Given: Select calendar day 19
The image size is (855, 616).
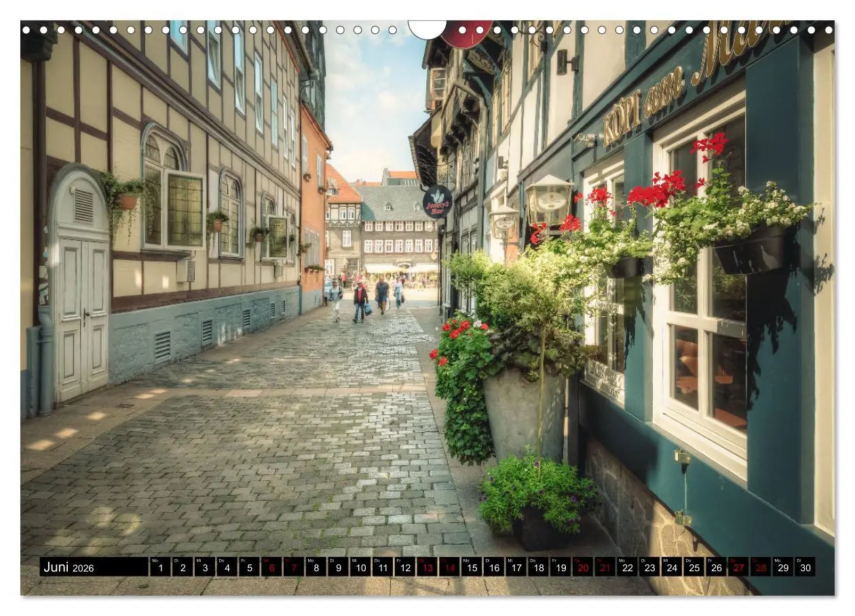Looking at the screenshot, I should [x=560, y=567].
